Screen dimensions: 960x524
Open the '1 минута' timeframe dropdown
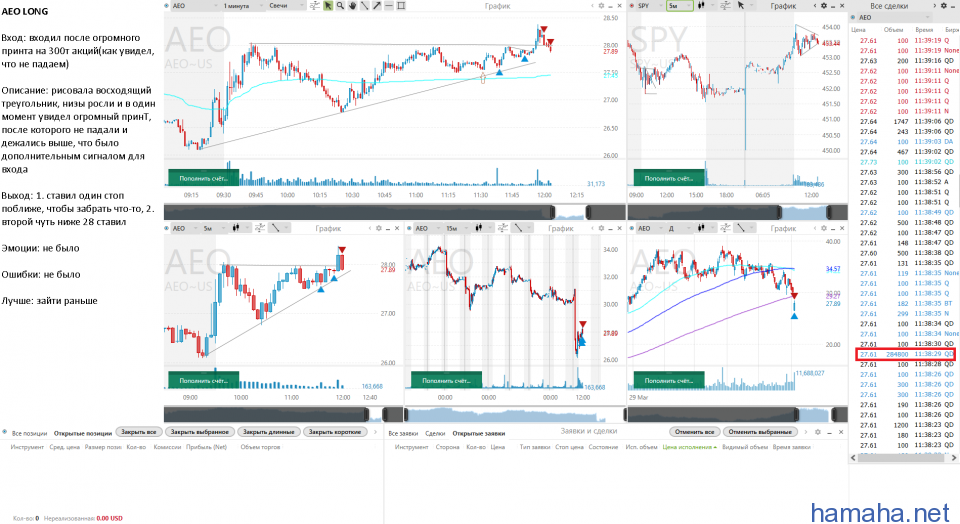point(242,6)
